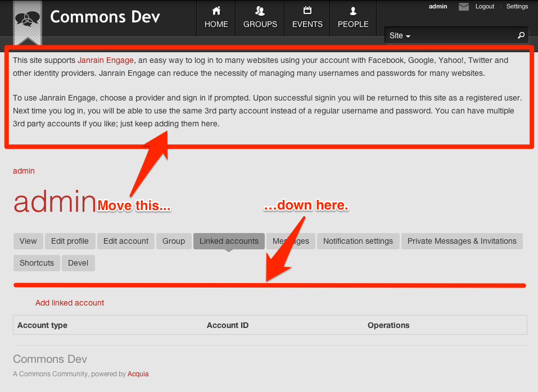This screenshot has width=538, height=392.
Task: Click the Account type column header
Action: (42, 325)
